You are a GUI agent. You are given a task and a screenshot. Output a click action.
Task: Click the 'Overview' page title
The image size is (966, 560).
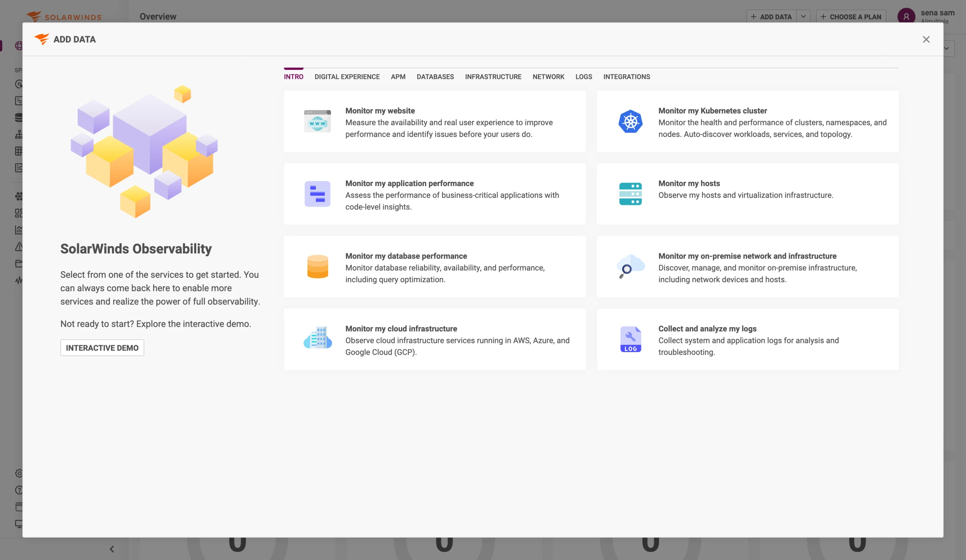158,17
